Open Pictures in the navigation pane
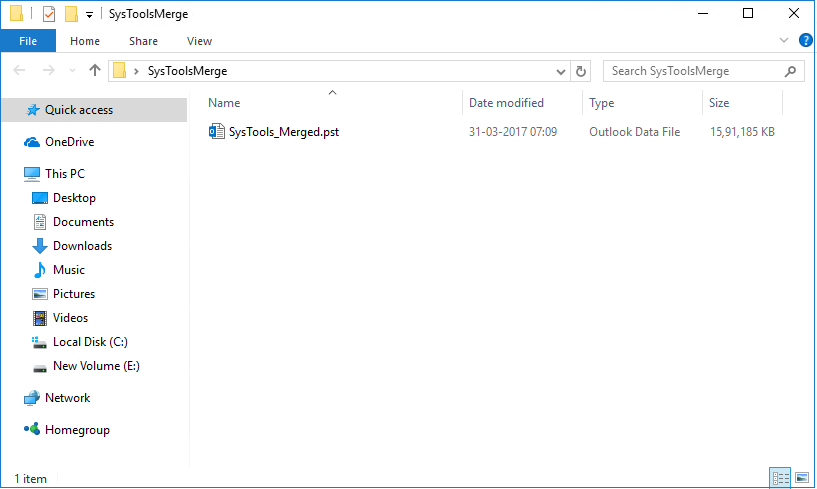Screen dimensions: 817x489 pos(74,294)
